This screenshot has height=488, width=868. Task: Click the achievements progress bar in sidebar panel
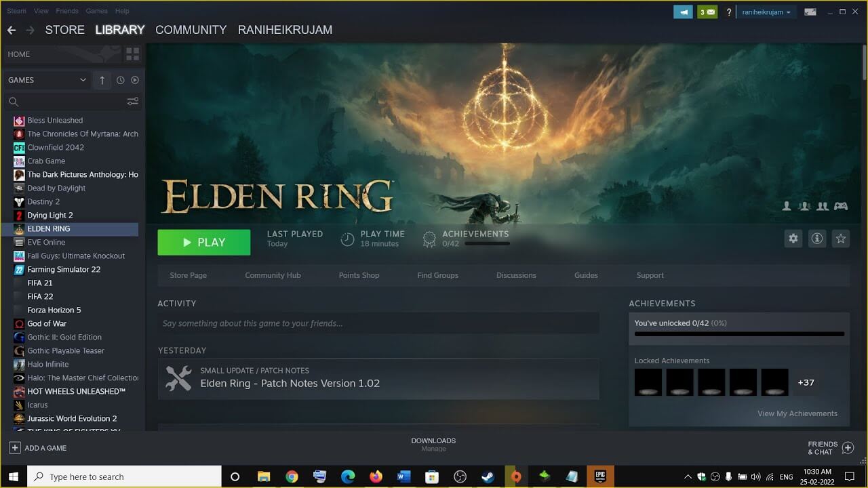click(739, 333)
